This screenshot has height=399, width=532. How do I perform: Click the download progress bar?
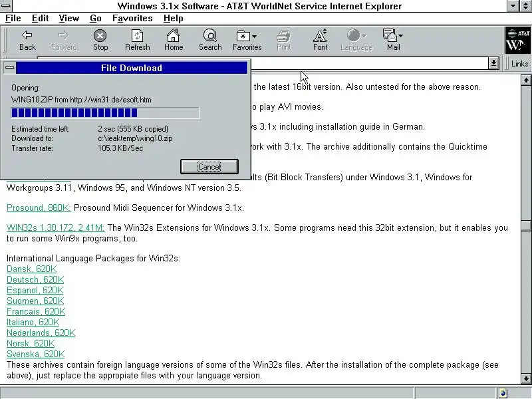pyautogui.click(x=105, y=112)
